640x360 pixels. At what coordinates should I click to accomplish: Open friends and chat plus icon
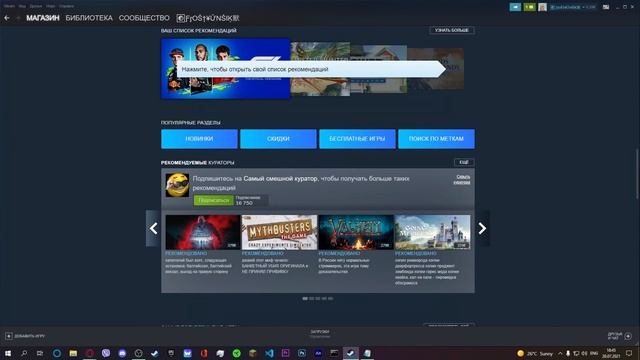tap(628, 336)
